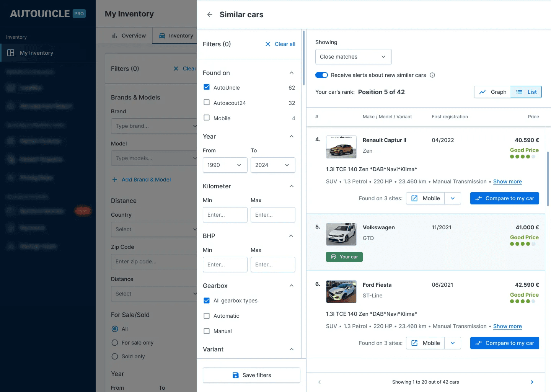The width and height of the screenshot is (551, 392).
Task: Open My Inventory in the sidebar
Action: tap(48, 53)
